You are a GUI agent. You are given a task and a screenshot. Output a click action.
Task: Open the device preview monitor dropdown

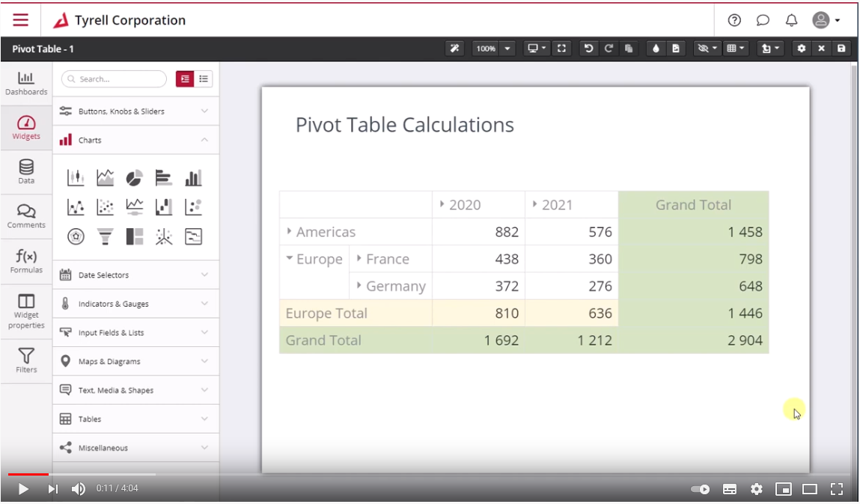[x=537, y=48]
